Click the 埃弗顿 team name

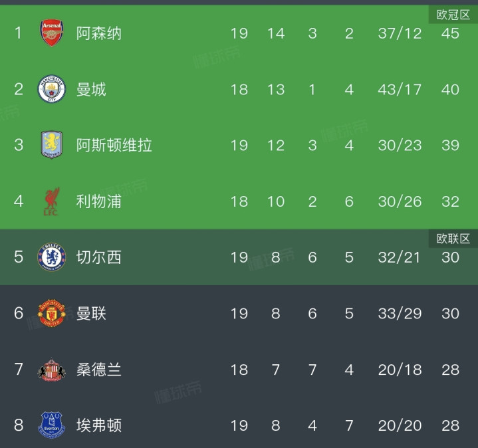pyautogui.click(x=99, y=425)
